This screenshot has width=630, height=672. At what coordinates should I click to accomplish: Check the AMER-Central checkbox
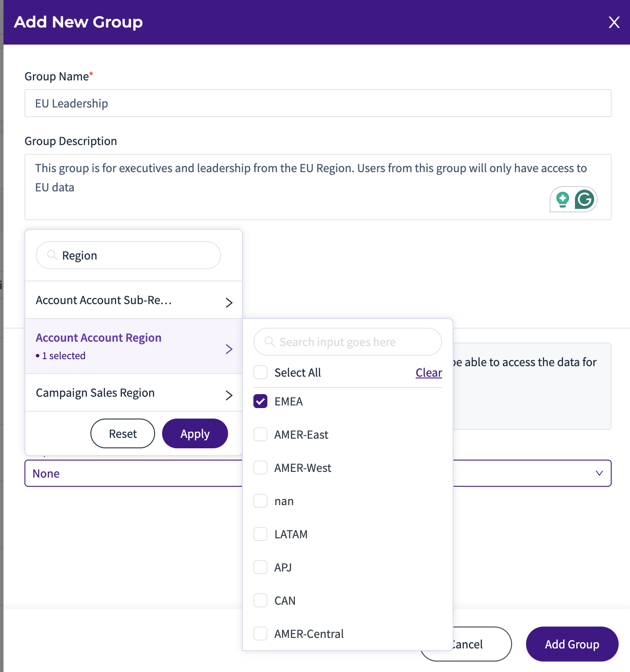coord(260,634)
